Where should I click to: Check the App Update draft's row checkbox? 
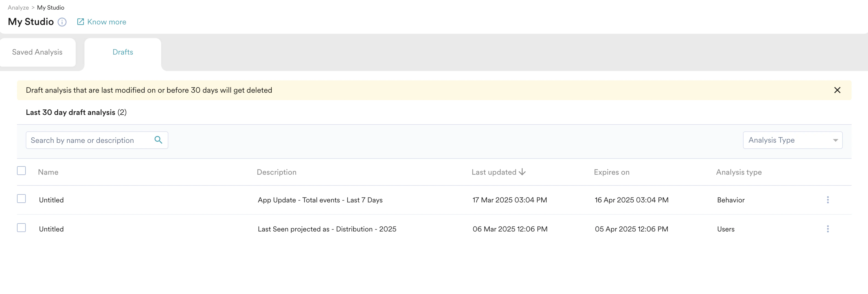coord(21,199)
